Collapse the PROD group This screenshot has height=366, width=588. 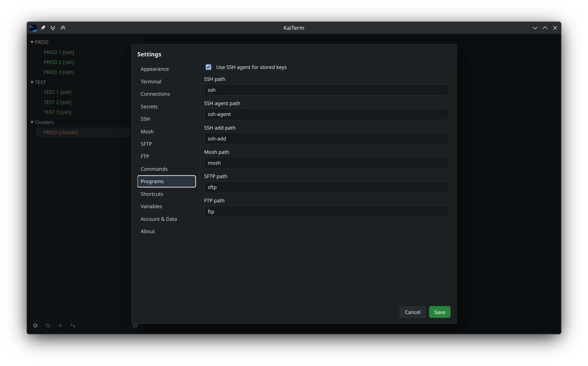(32, 42)
